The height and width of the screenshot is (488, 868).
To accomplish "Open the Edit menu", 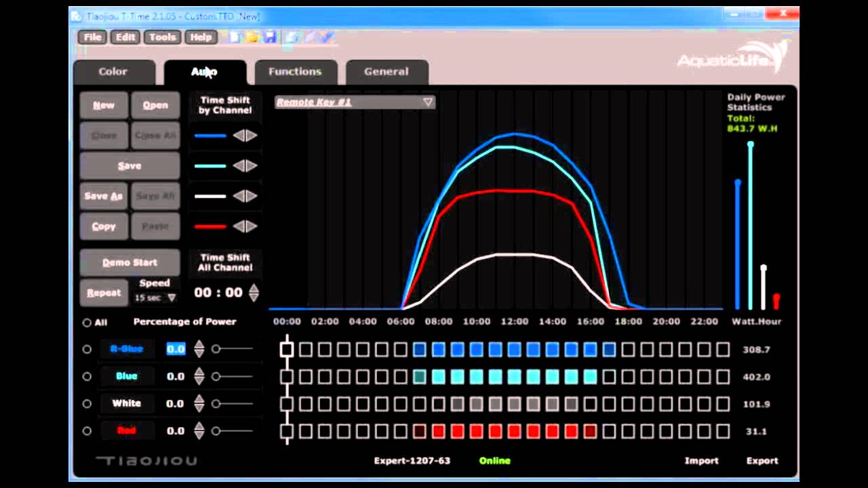I will [125, 37].
